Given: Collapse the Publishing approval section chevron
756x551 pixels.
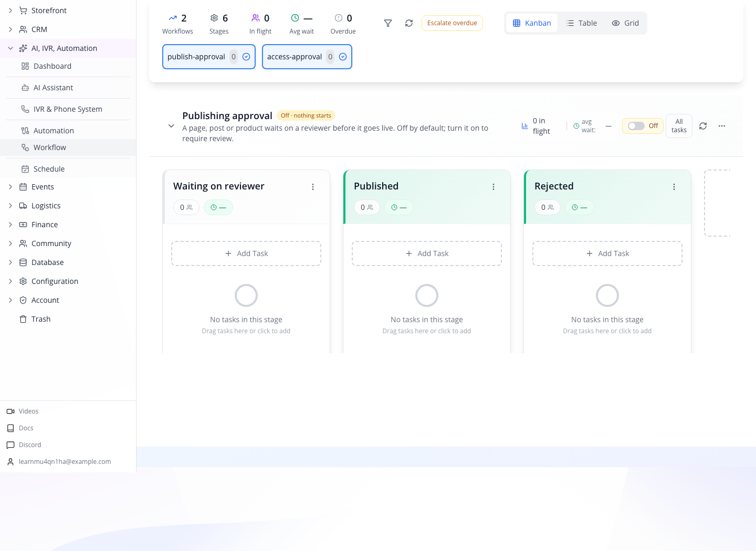Looking at the screenshot, I should [171, 126].
